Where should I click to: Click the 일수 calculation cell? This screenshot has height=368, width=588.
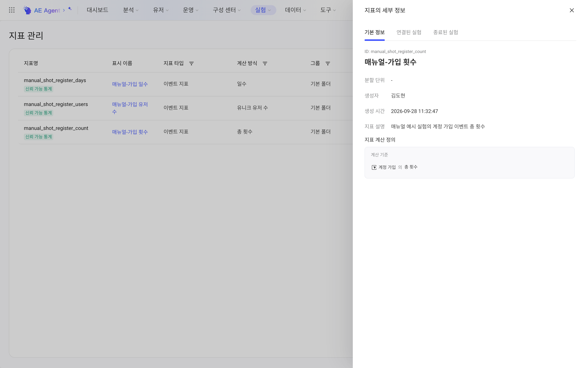[241, 84]
